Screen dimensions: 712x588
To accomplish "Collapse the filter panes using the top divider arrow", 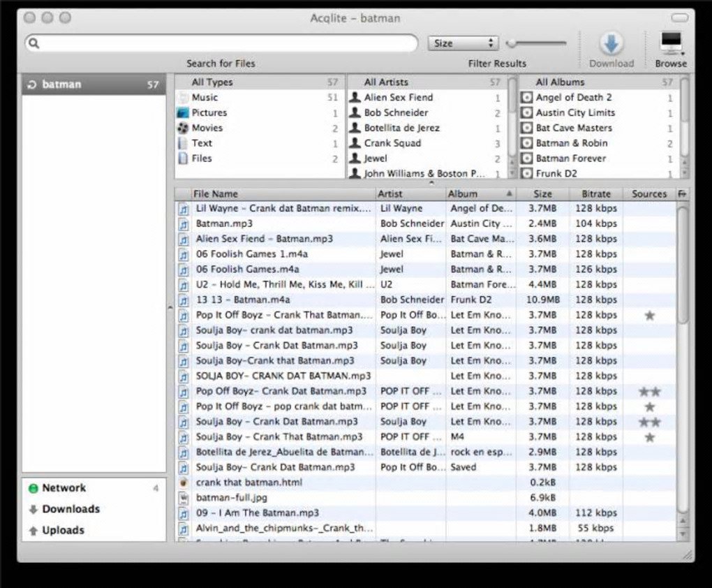I will pos(431,182).
